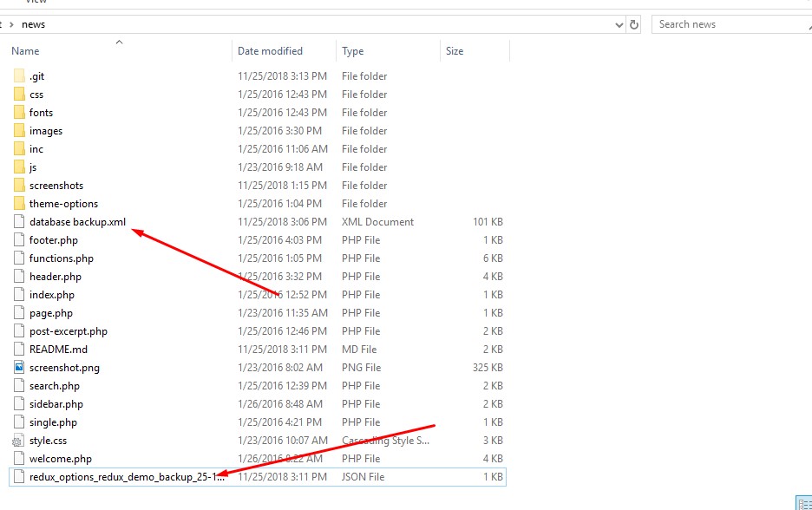Select the redux_options_redux_demo_backup file name
This screenshot has width=812, height=510.
127,477
